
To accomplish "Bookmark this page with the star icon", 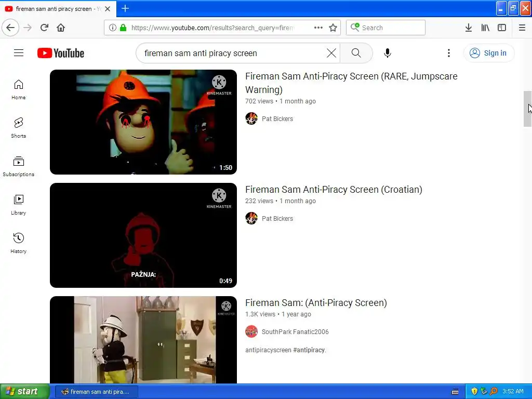I will click(333, 28).
